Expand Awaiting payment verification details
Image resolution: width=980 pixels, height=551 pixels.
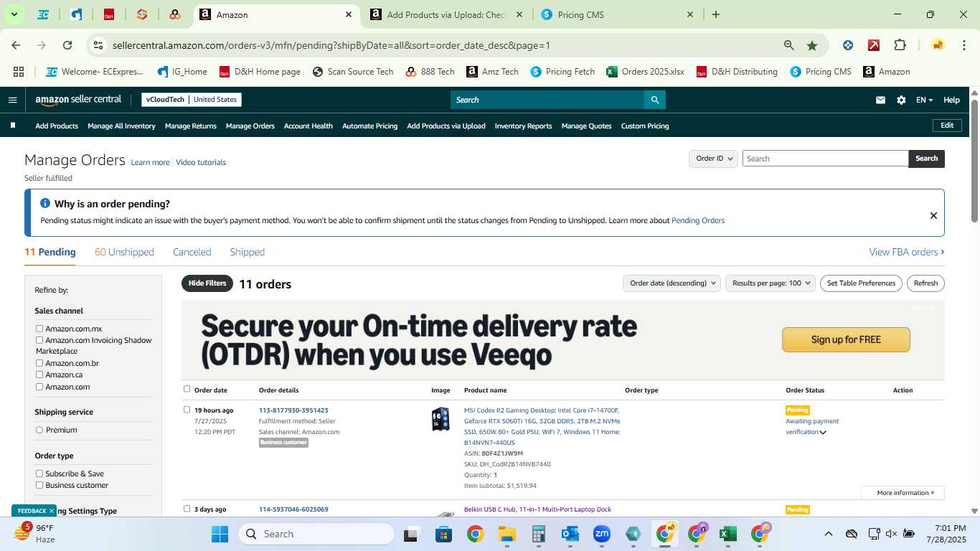[x=823, y=432]
